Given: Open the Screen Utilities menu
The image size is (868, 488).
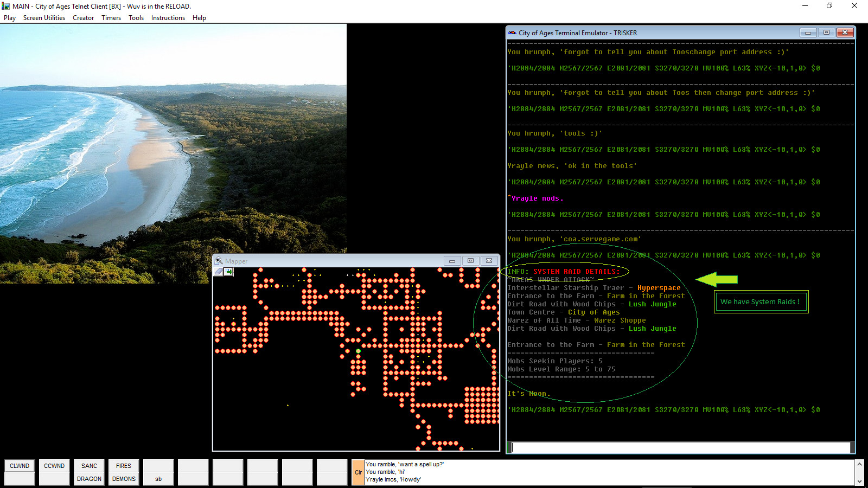Looking at the screenshot, I should tap(43, 18).
